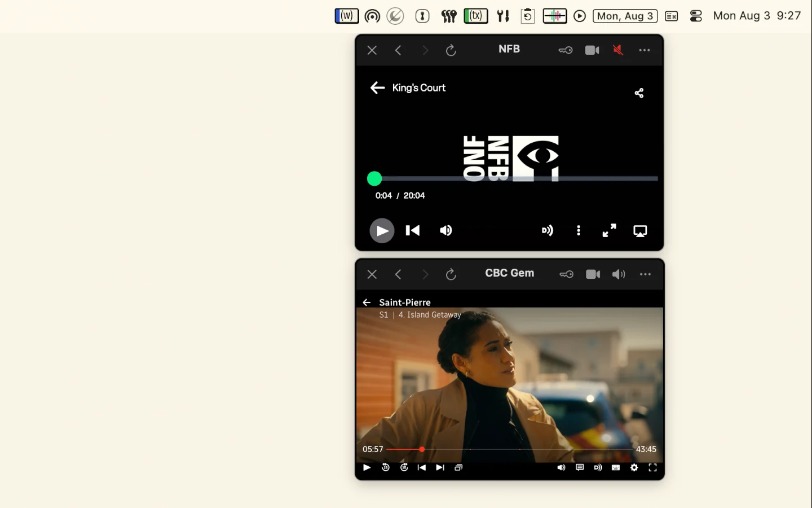This screenshot has width=812, height=508.
Task: Click the 'King's Court' title text
Action: coord(419,87)
